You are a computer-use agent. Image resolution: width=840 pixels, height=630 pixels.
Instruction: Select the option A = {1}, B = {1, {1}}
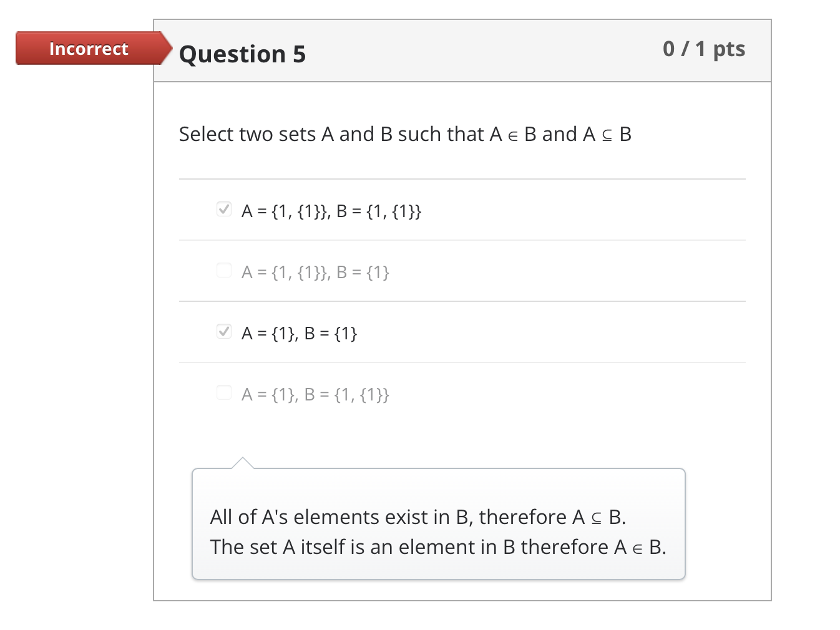click(315, 394)
